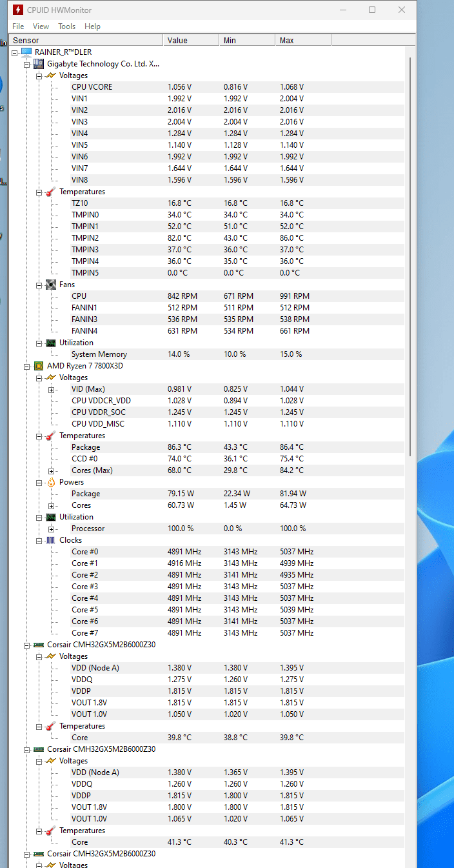Click the Powers flame icon
Viewport: 454px width, 868px height.
tap(50, 482)
